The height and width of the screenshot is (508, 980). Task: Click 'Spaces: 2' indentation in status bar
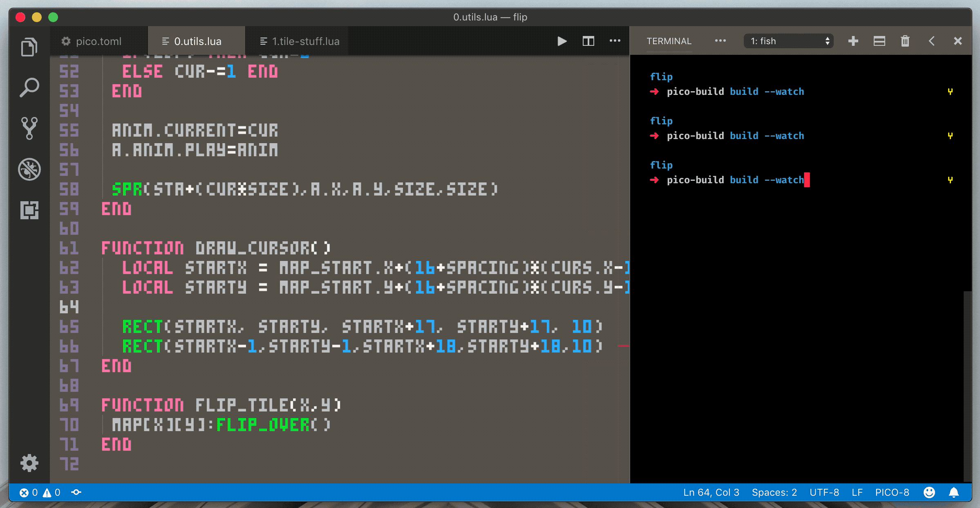[774, 492]
